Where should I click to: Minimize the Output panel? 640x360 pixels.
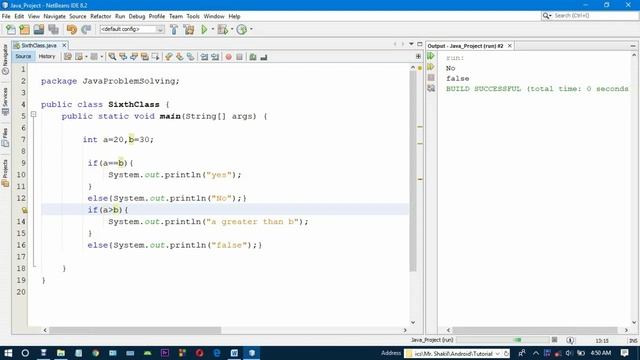tap(633, 46)
